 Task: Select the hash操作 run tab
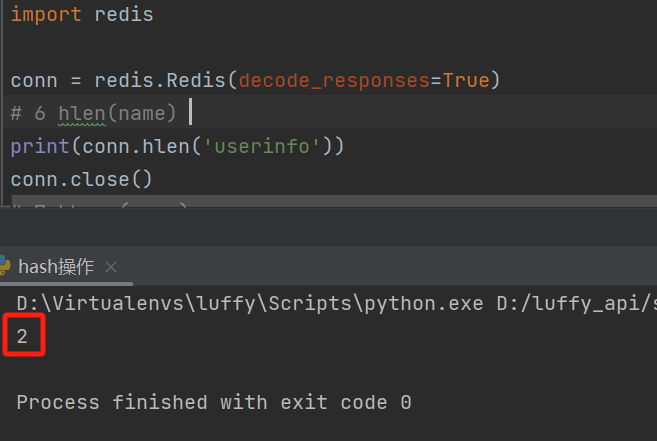coord(56,267)
